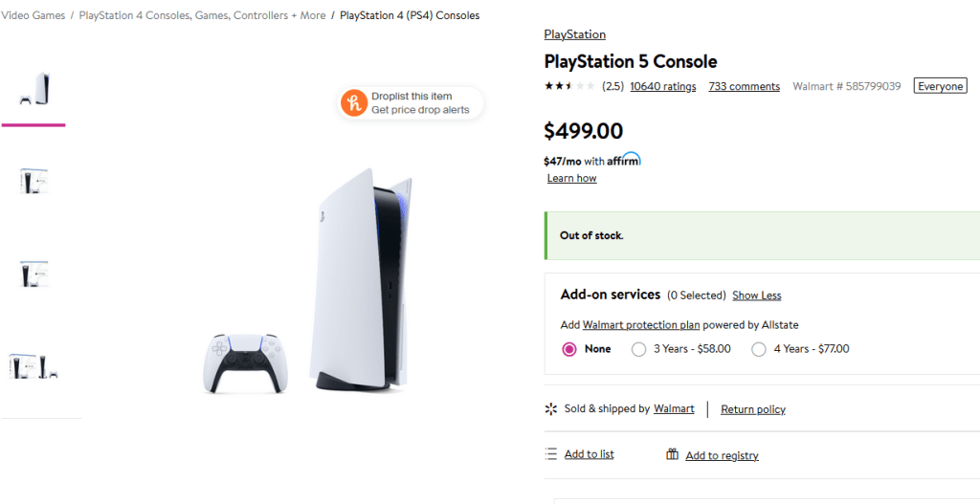The width and height of the screenshot is (980, 504).
Task: Collapse add-on services with Show Less
Action: [x=756, y=296]
